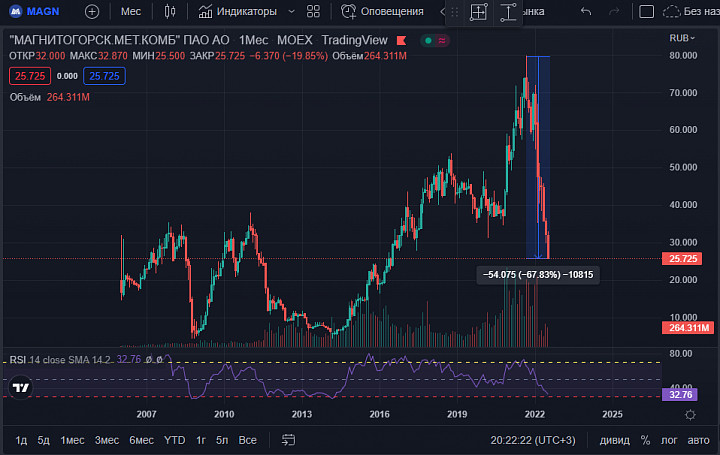Click the 25.725 price label on the scale
The image size is (720, 455).
(682, 258)
